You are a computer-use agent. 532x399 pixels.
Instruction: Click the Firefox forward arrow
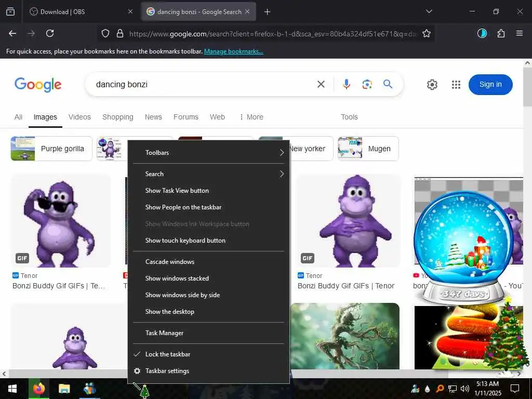(x=31, y=33)
